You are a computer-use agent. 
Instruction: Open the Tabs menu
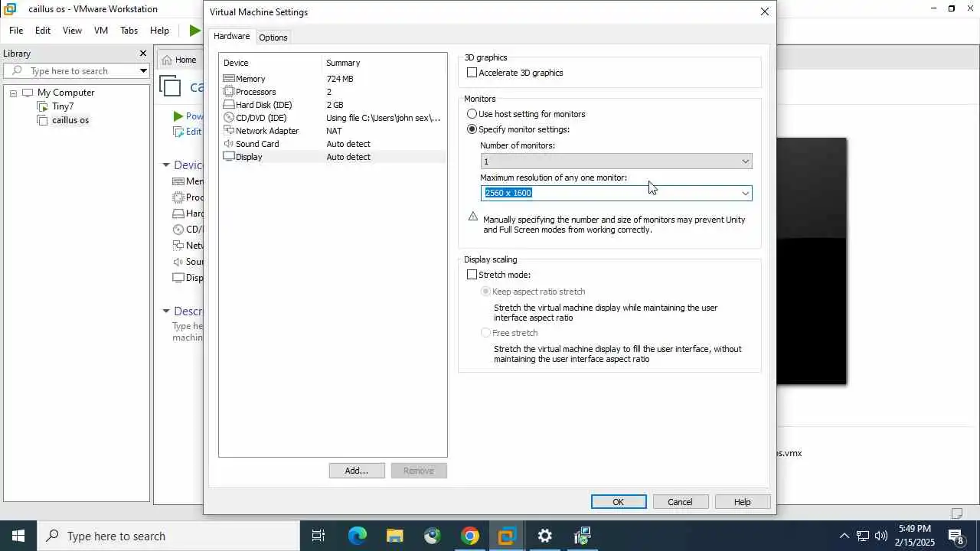(129, 31)
